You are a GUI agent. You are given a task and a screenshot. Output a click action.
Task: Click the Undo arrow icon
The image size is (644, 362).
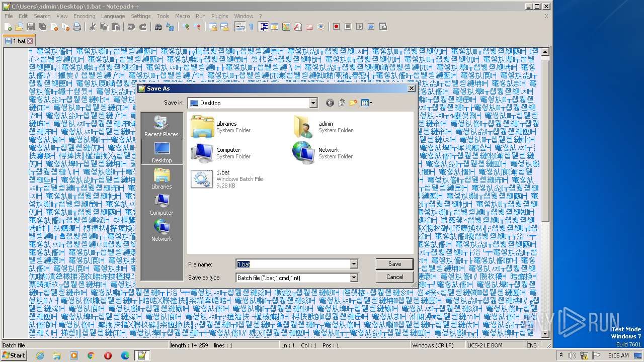tap(131, 27)
